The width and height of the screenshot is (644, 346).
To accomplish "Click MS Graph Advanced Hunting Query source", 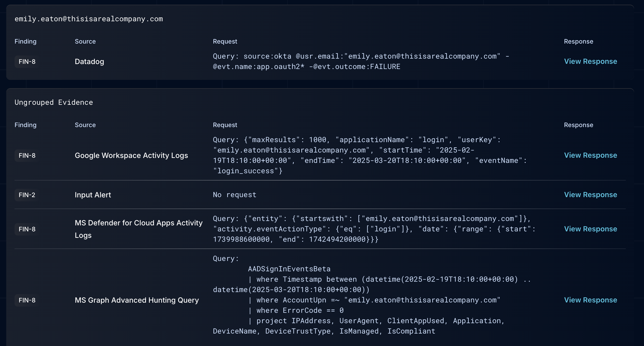I will pos(137,300).
